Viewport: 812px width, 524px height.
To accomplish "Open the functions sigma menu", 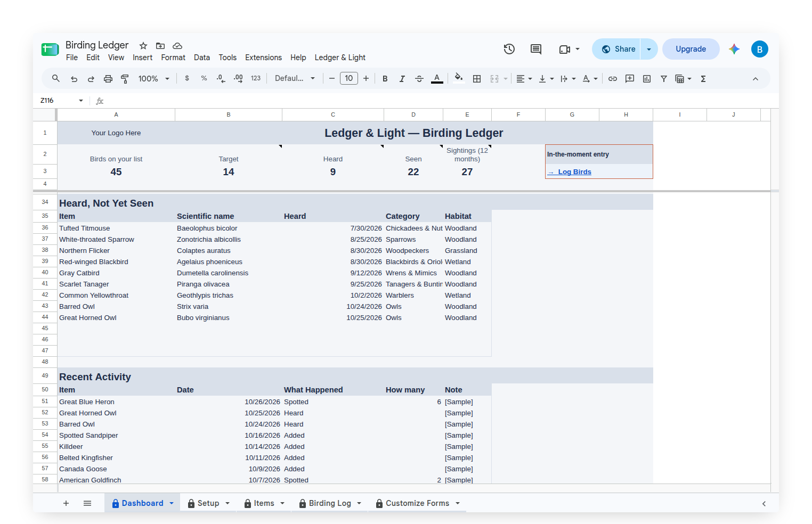I will [x=703, y=79].
